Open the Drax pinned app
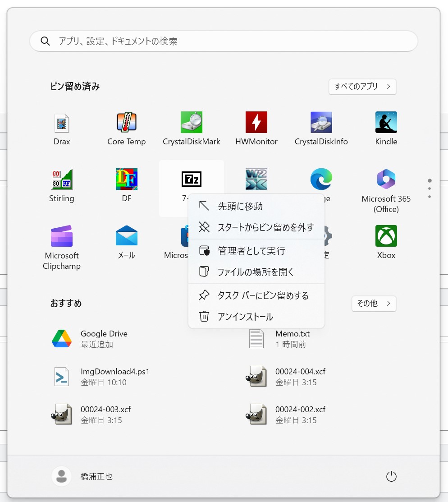This screenshot has height=502, width=448. click(62, 129)
